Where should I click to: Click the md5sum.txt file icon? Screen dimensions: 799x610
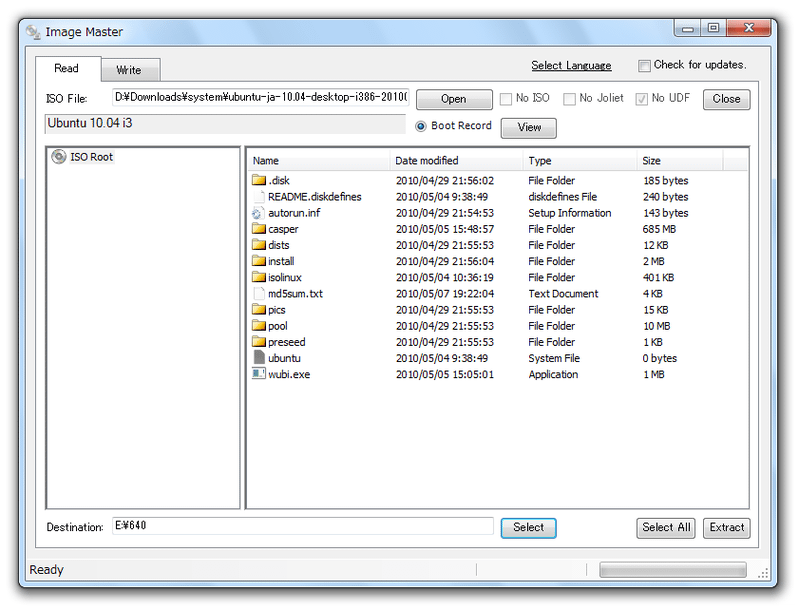259,293
